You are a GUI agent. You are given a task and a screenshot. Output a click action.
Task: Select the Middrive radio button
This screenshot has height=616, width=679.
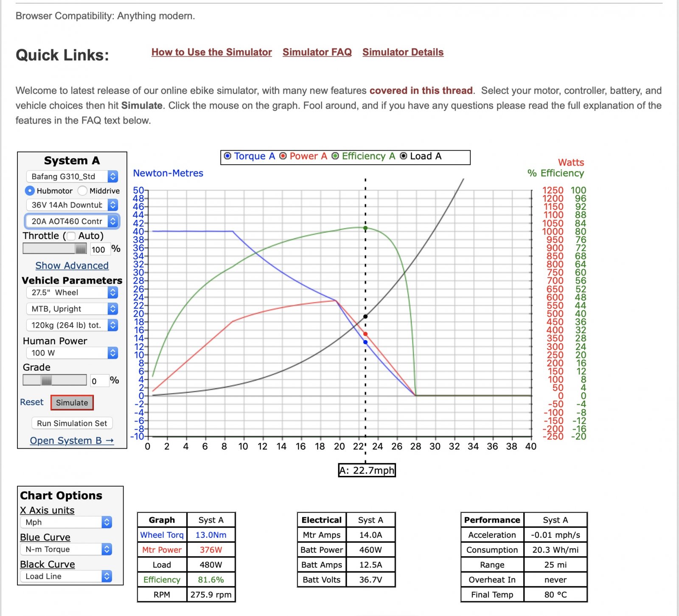coord(82,191)
